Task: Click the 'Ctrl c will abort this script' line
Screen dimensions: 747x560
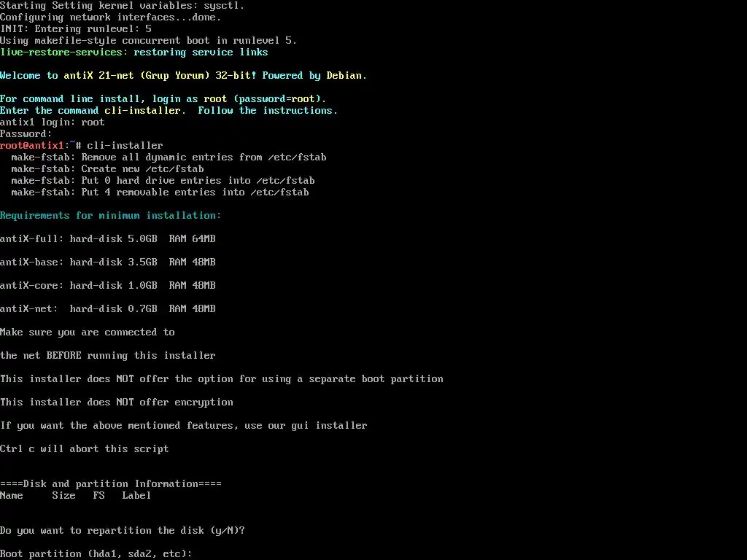Action: click(x=85, y=448)
